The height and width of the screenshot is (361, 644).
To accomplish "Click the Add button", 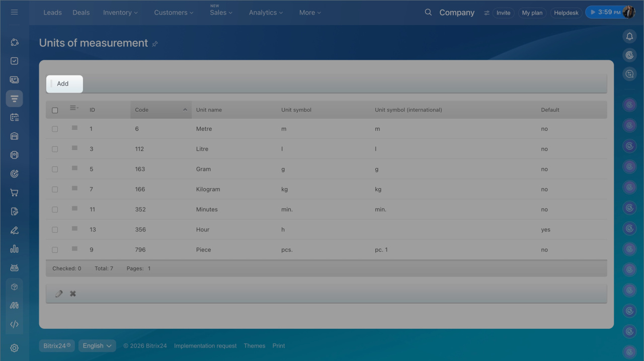I will click(x=64, y=84).
